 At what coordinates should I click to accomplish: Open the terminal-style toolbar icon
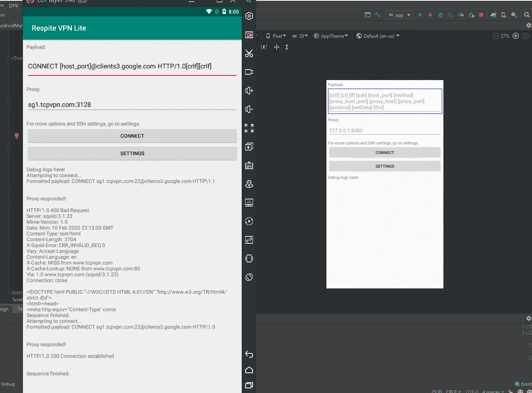point(368,15)
